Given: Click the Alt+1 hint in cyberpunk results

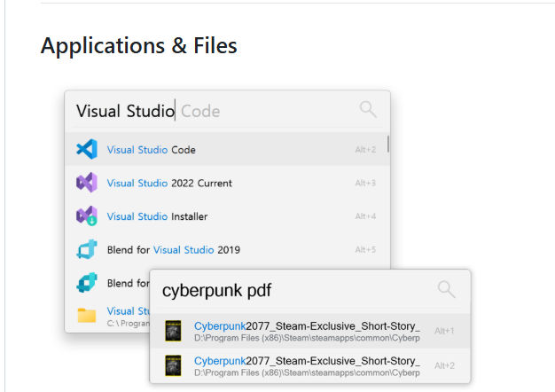Looking at the screenshot, I should [444, 331].
